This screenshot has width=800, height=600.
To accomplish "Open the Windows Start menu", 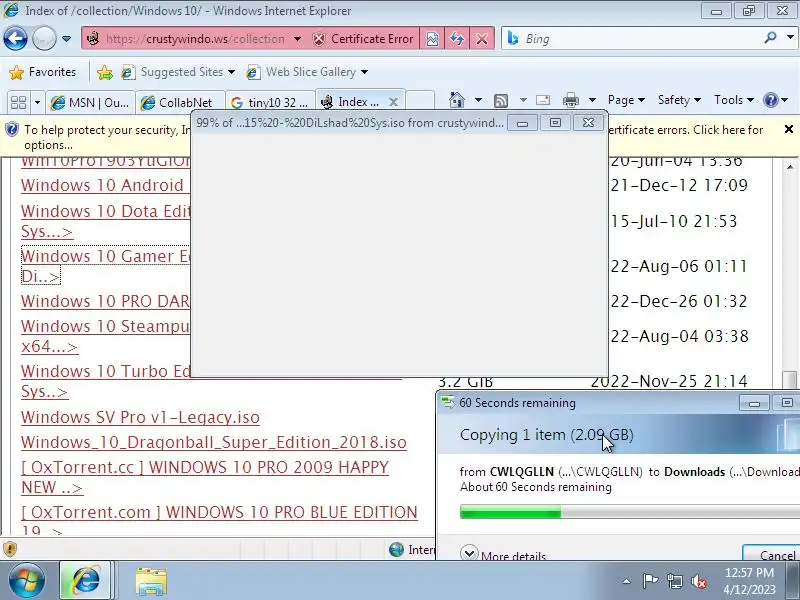I will click(26, 581).
